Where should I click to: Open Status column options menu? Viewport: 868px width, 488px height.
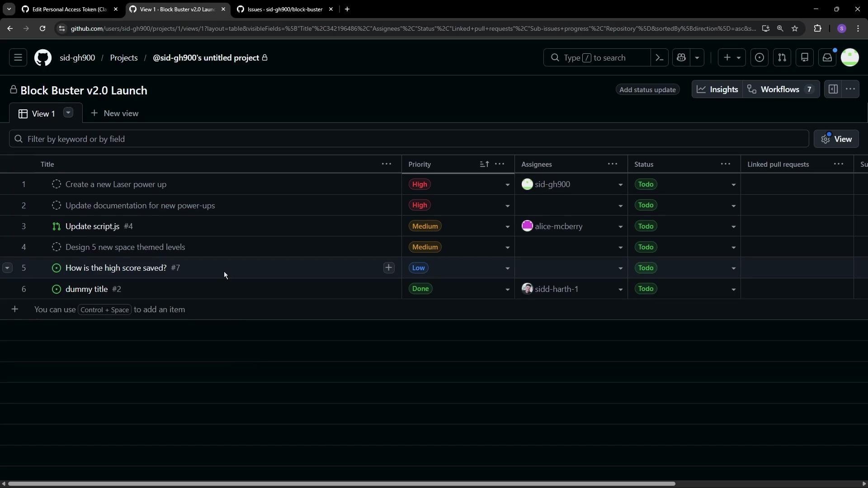[x=726, y=164]
